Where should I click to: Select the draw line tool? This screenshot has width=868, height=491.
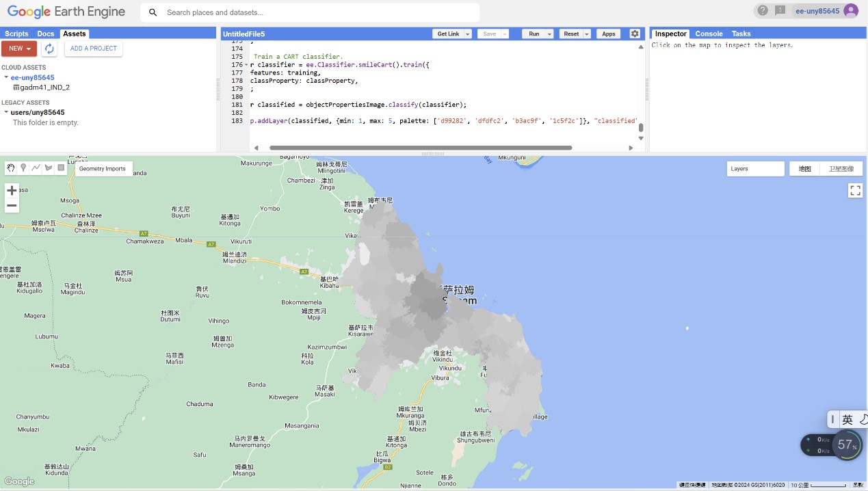(36, 168)
